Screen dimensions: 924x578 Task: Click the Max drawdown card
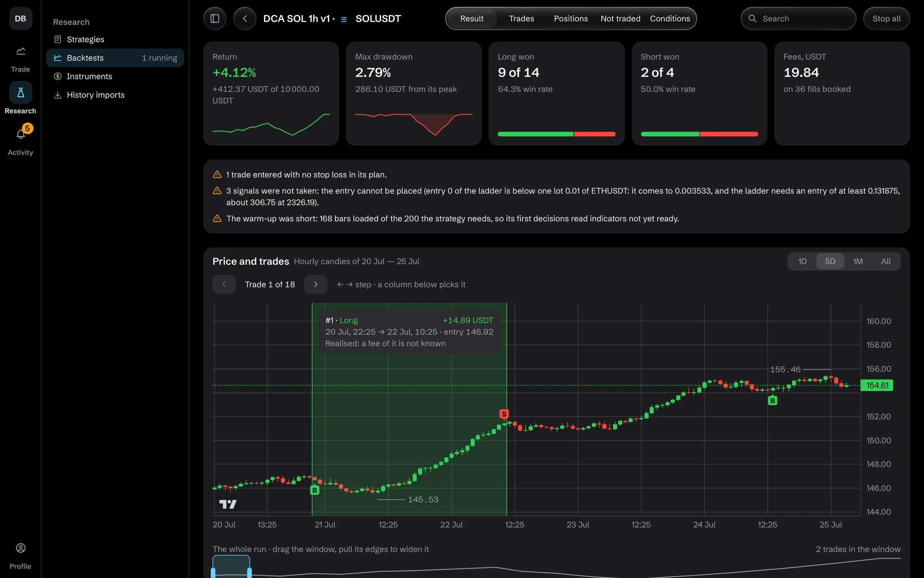[413, 94]
